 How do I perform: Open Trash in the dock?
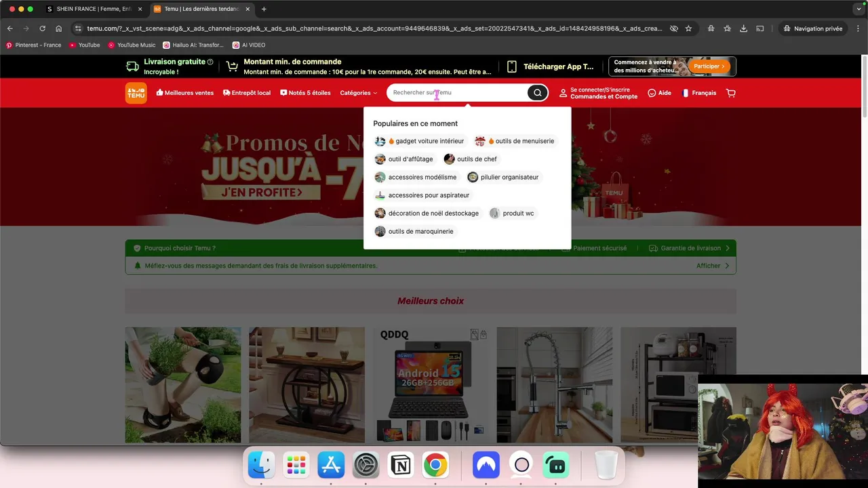[606, 465]
